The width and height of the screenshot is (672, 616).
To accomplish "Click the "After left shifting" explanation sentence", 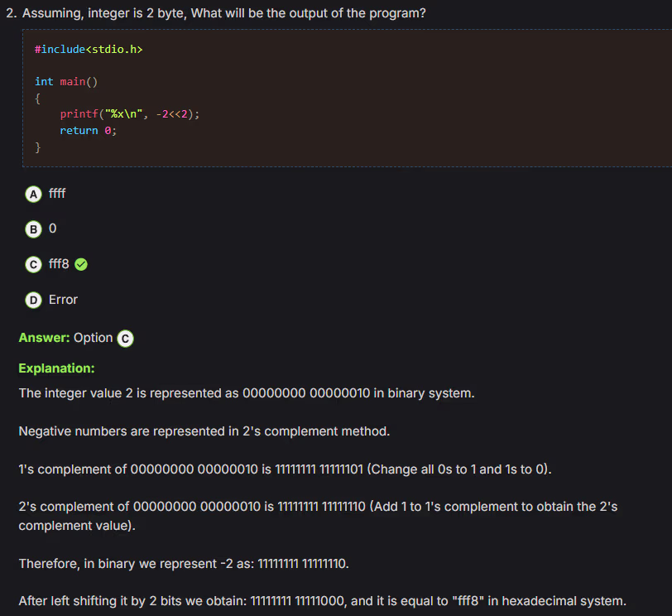I will coord(322,601).
